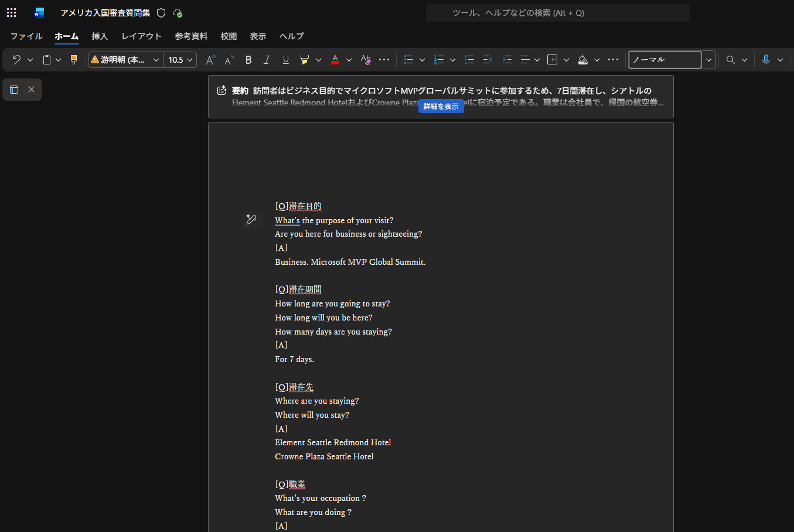Insert a checklist with the checklist icon

(x=469, y=60)
